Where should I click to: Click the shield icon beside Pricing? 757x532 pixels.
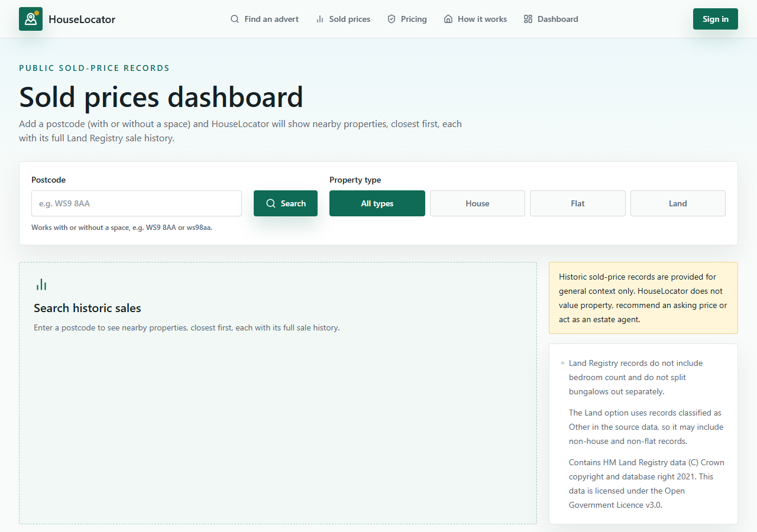(x=392, y=19)
